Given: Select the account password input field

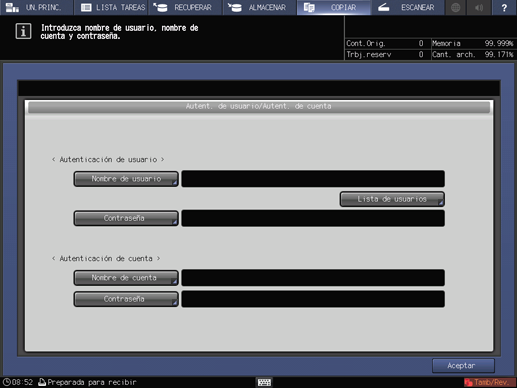Looking at the screenshot, I should click(x=313, y=299).
